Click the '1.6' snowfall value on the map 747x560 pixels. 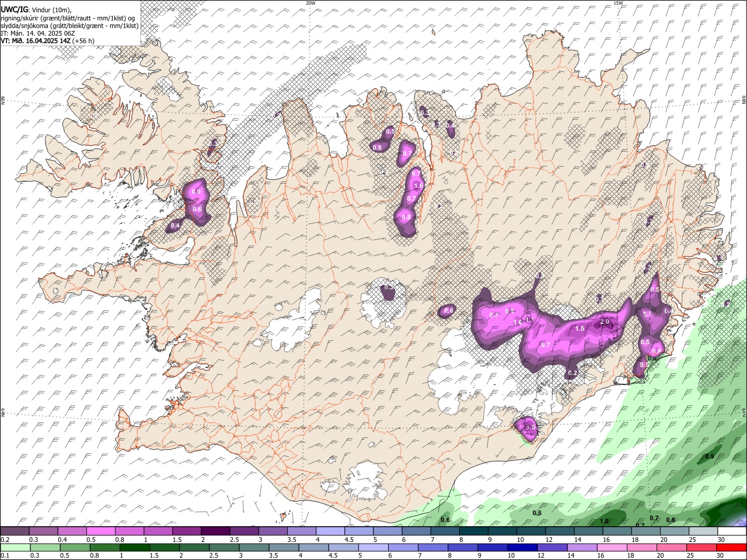click(418, 186)
